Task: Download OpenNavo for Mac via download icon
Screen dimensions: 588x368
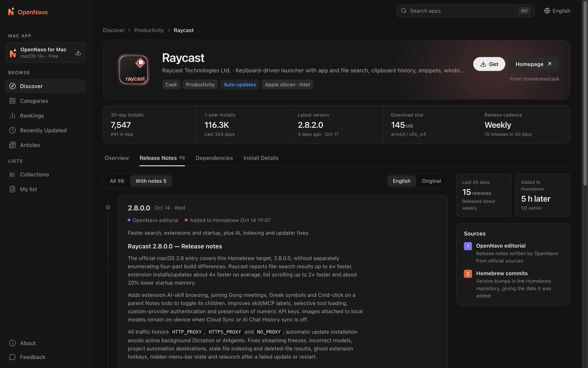Action: 78,53
